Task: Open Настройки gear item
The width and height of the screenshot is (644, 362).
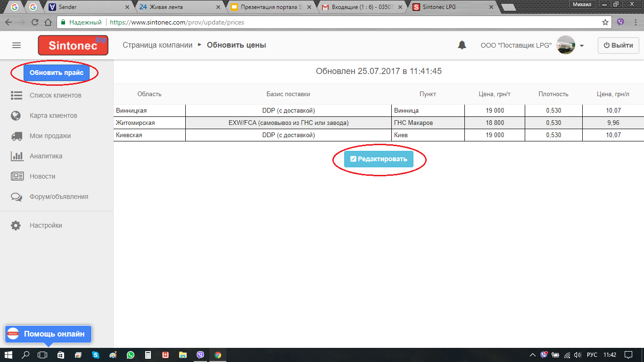Action: tap(46, 225)
